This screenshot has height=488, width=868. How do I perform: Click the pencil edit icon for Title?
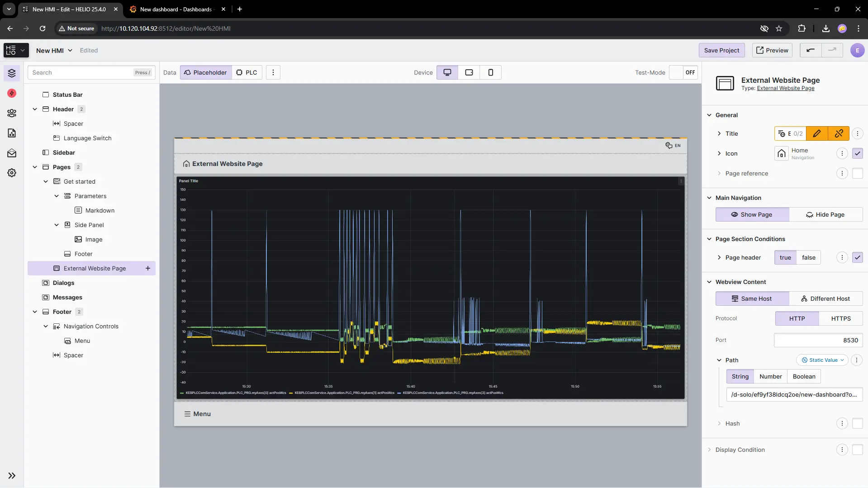click(x=817, y=133)
